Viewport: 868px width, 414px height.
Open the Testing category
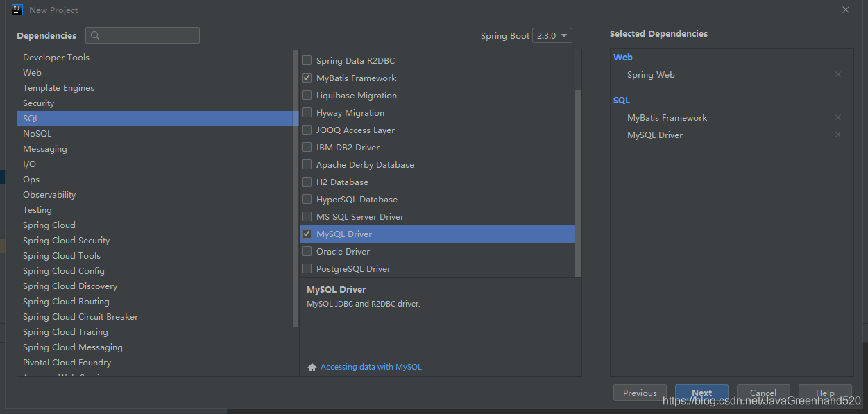tap(158, 209)
